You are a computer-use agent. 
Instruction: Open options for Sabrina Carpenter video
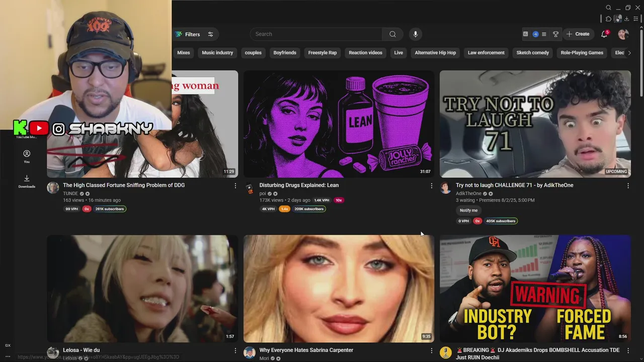(x=431, y=350)
